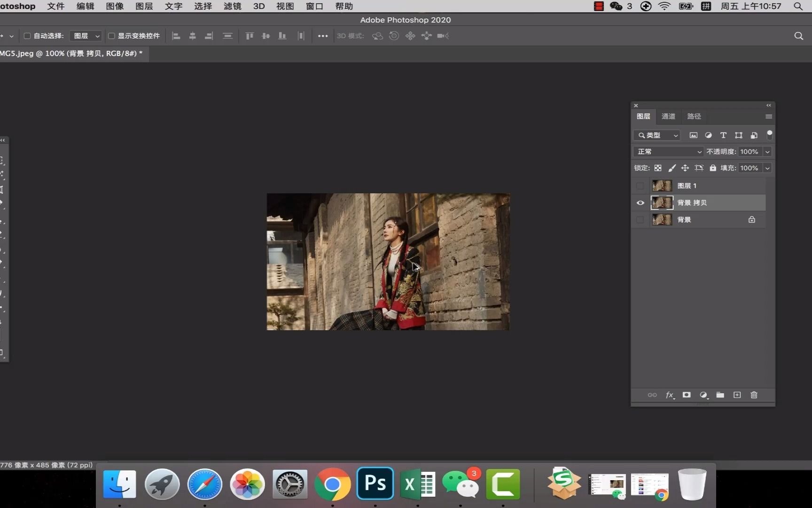The image size is (812, 508).
Task: Open the layers panel hamburger menu
Action: click(x=769, y=116)
